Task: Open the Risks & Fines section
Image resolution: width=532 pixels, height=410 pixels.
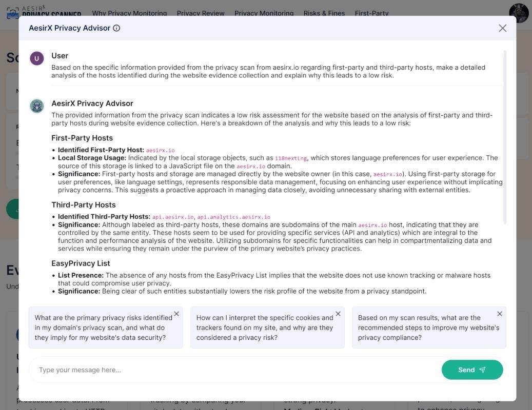Action: coord(324,13)
